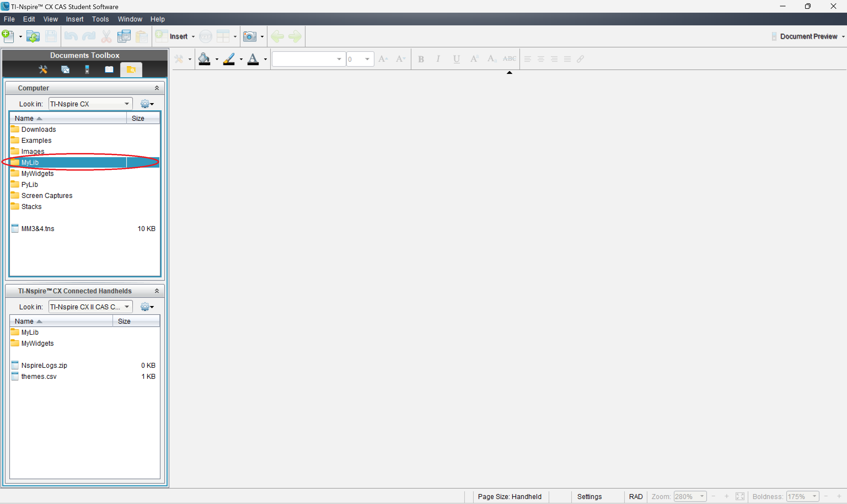Open the MM3&4.tns file
The image size is (847, 504).
tap(37, 228)
